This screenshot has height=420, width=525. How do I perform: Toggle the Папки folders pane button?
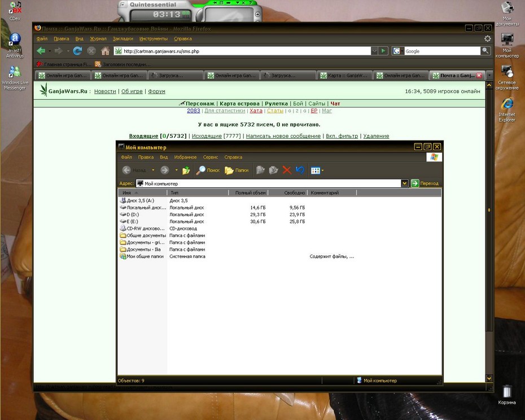pos(237,170)
